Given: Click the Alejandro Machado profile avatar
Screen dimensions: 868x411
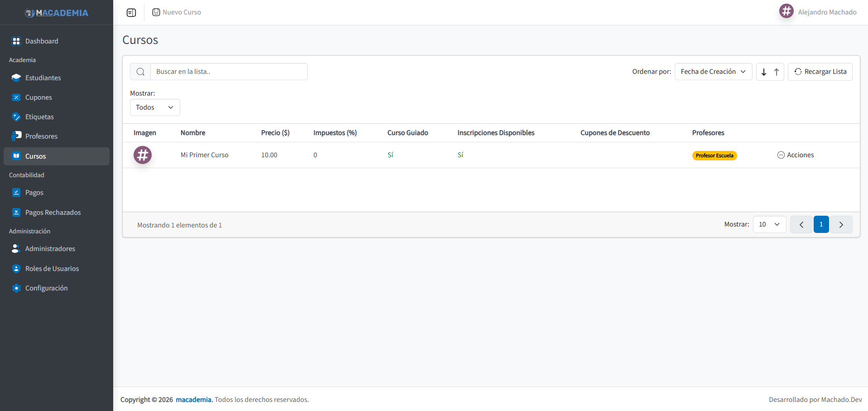Looking at the screenshot, I should (786, 11).
